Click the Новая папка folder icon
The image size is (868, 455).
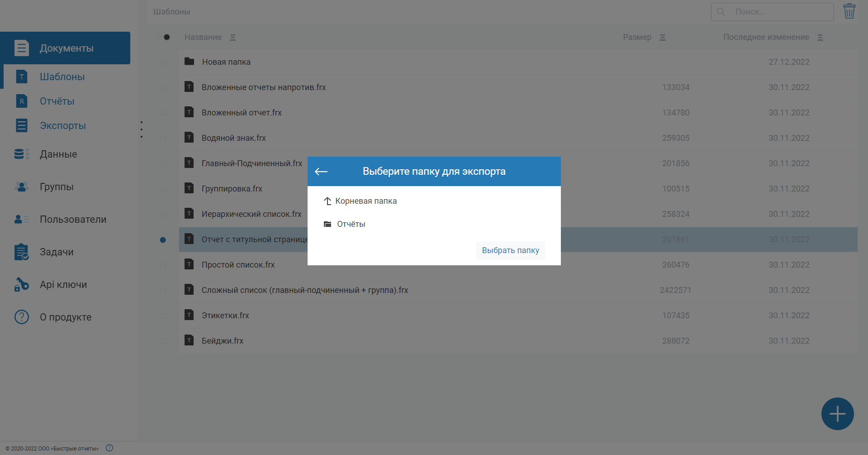pyautogui.click(x=189, y=62)
